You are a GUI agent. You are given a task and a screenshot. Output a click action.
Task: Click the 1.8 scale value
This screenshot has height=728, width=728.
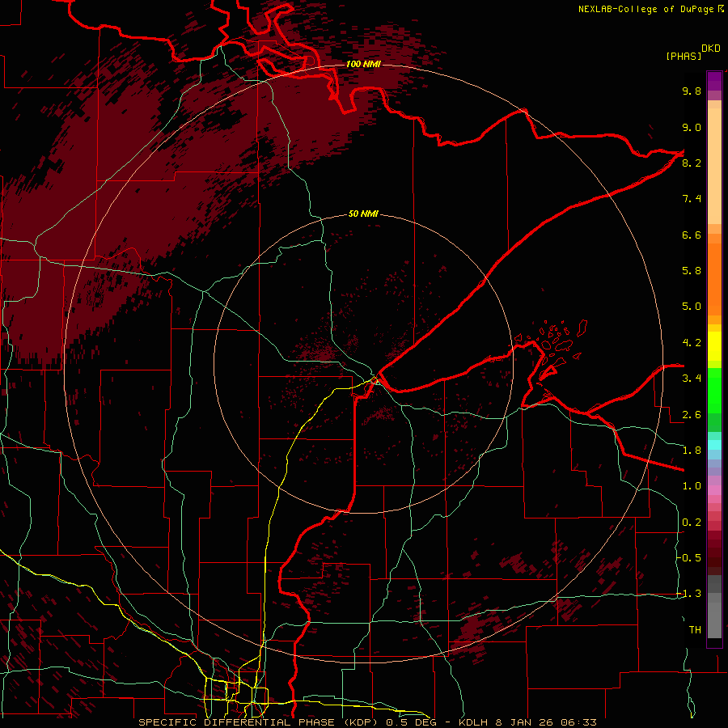pyautogui.click(x=692, y=451)
